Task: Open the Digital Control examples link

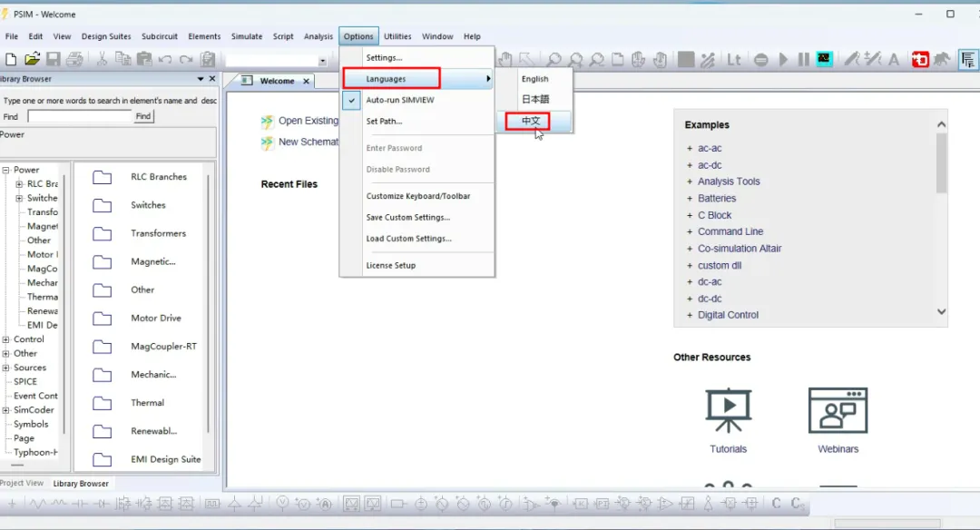Action: (728, 315)
